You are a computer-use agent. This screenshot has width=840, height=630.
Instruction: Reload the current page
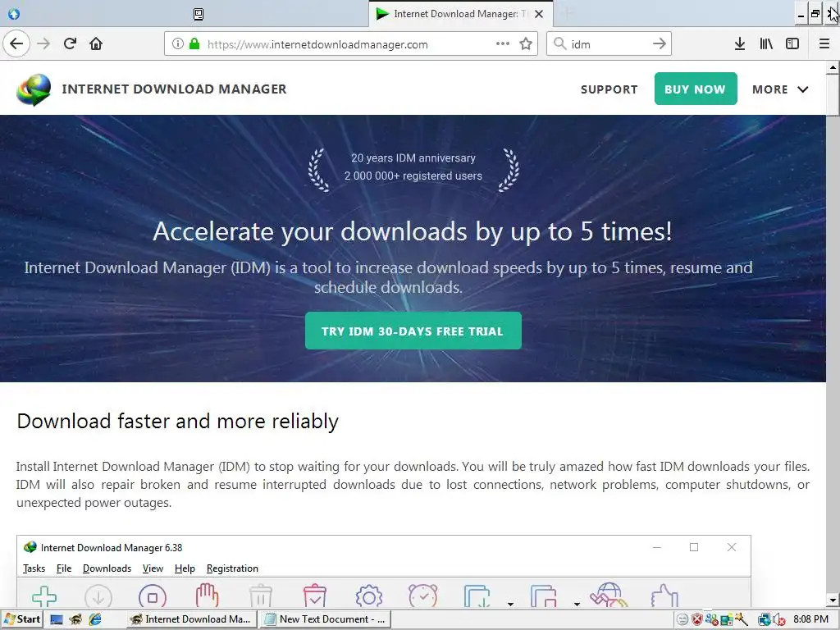point(70,43)
